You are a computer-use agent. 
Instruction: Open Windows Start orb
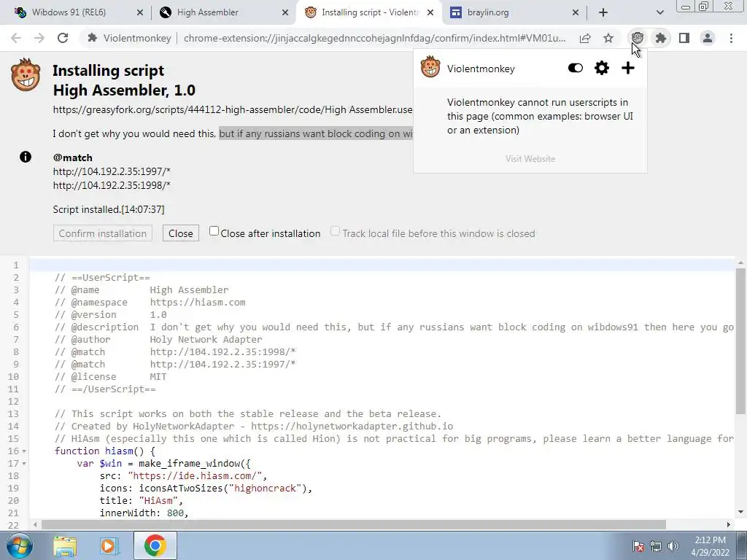[x=19, y=545]
